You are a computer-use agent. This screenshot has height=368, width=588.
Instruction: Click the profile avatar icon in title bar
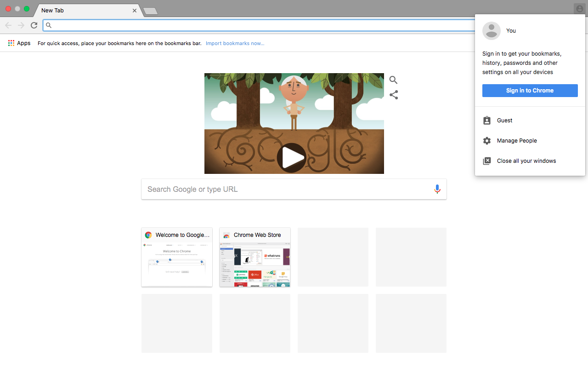pyautogui.click(x=579, y=9)
